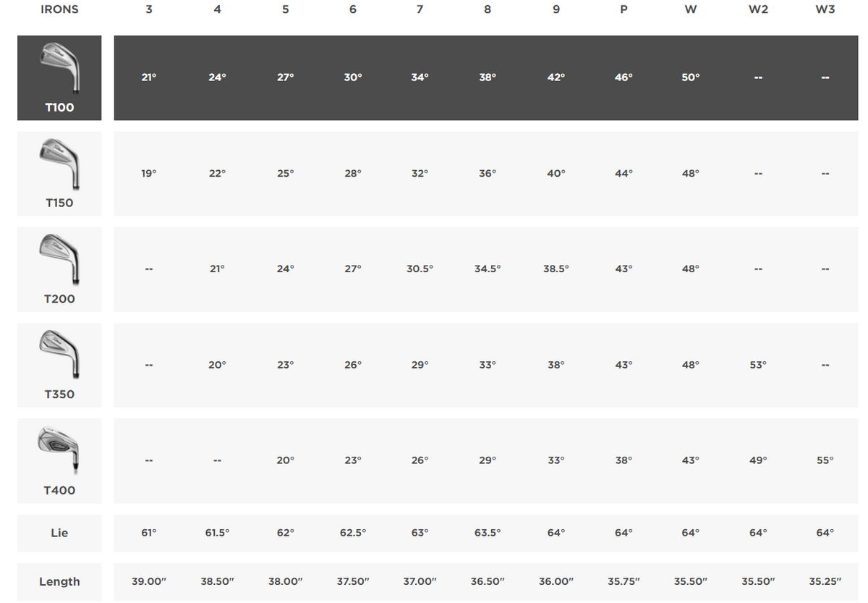Viewport: 868px width, 603px height.
Task: Click the T350 W2 53° loft cell
Action: click(757, 365)
